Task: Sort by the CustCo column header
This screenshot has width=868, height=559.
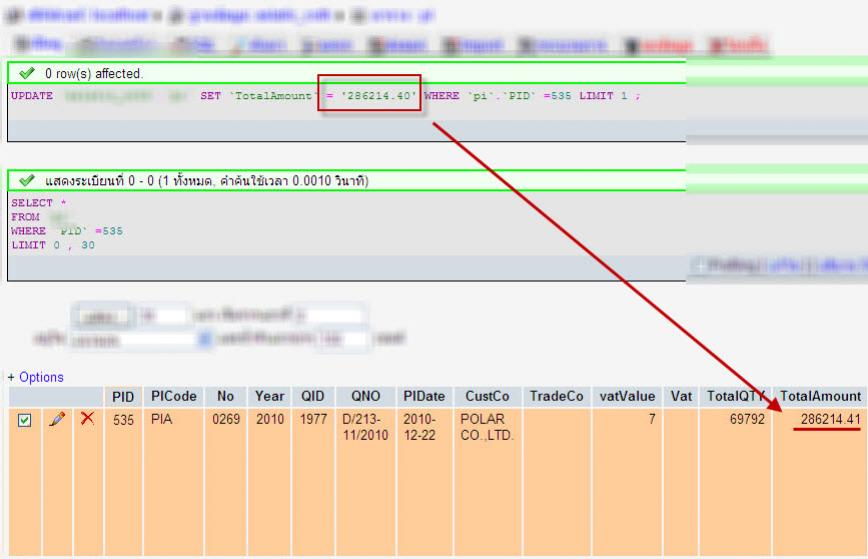Action: tap(487, 396)
